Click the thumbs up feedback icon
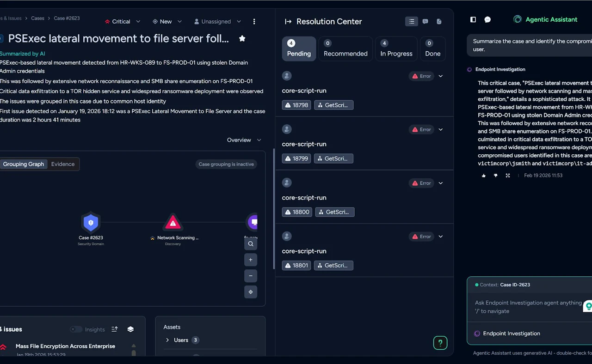 [x=484, y=176]
